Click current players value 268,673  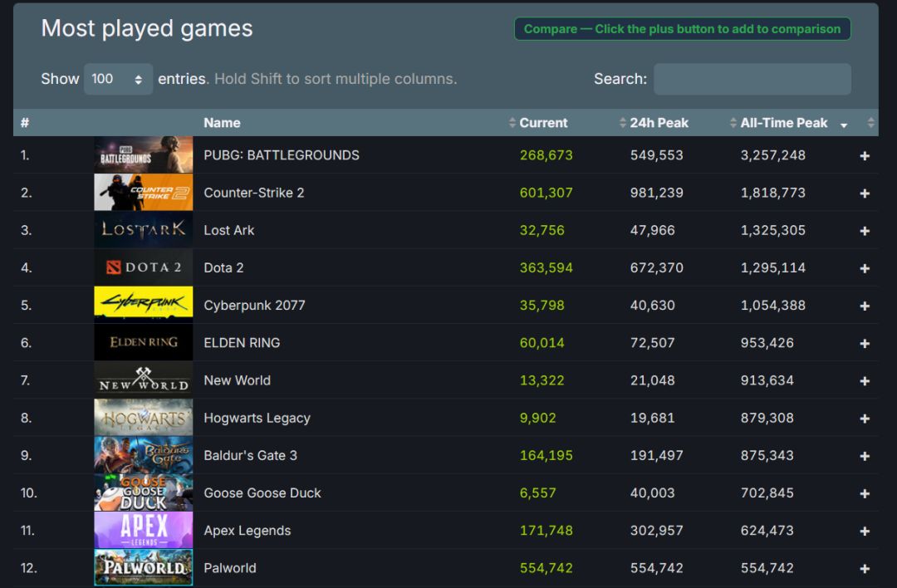[x=547, y=155]
